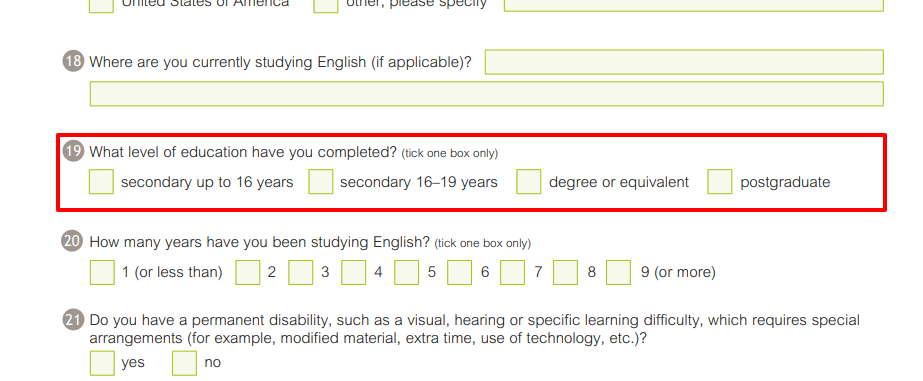Select the 5 years studying English box

[x=407, y=272]
